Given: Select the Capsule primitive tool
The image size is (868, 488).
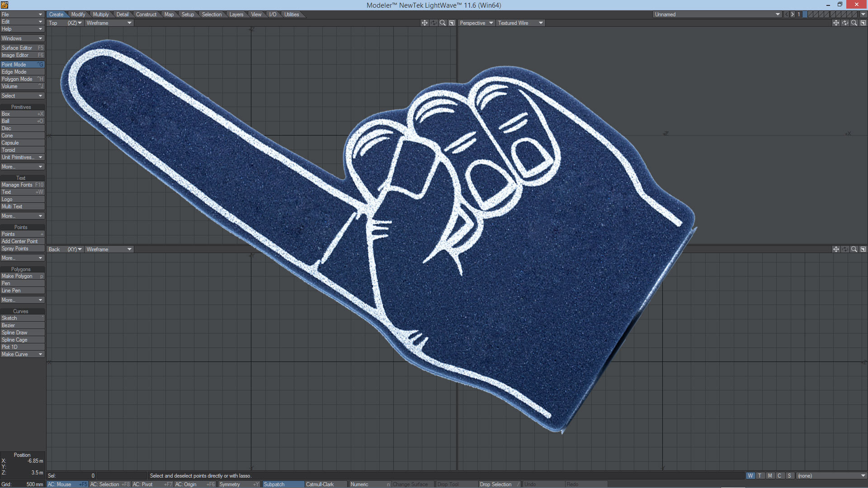Looking at the screenshot, I should pyautogui.click(x=22, y=143).
